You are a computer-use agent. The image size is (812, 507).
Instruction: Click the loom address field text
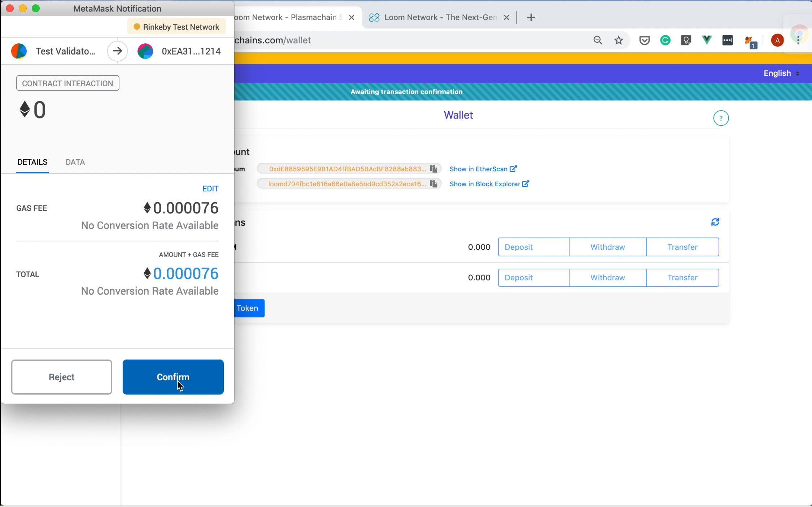[347, 184]
